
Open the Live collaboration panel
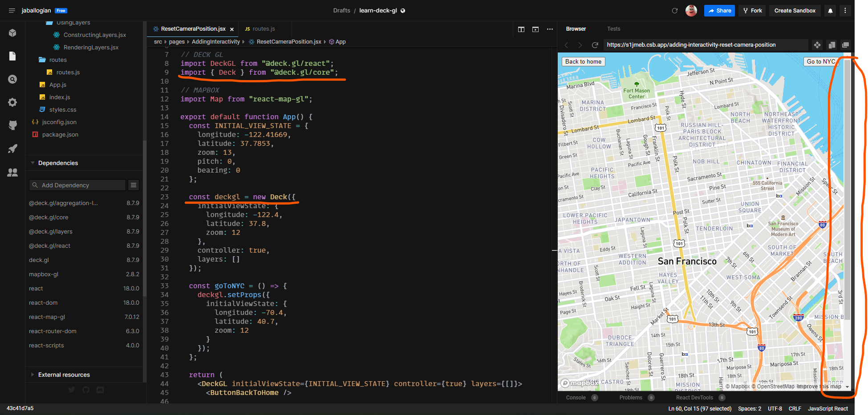click(x=12, y=173)
